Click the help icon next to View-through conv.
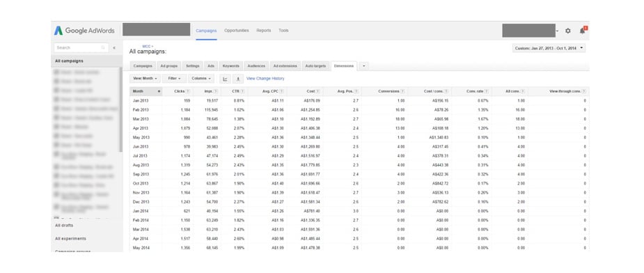Viewport: 644px width, 273px height. [584, 91]
